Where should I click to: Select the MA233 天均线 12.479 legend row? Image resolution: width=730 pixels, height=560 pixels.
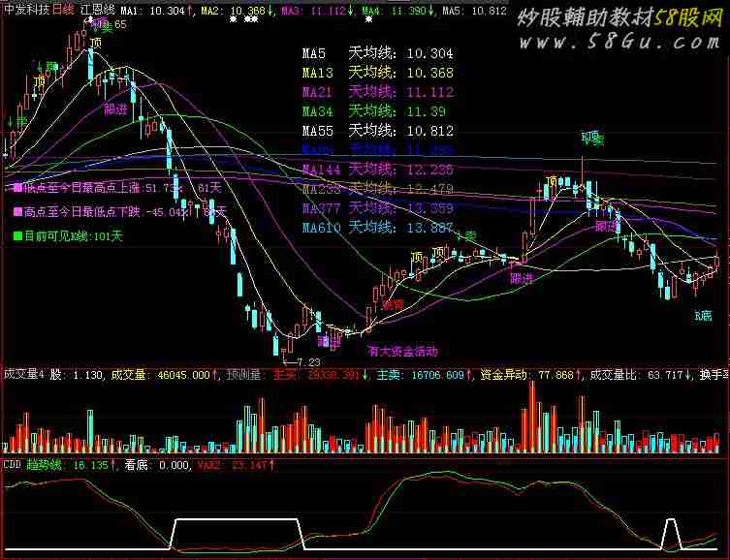(x=377, y=189)
